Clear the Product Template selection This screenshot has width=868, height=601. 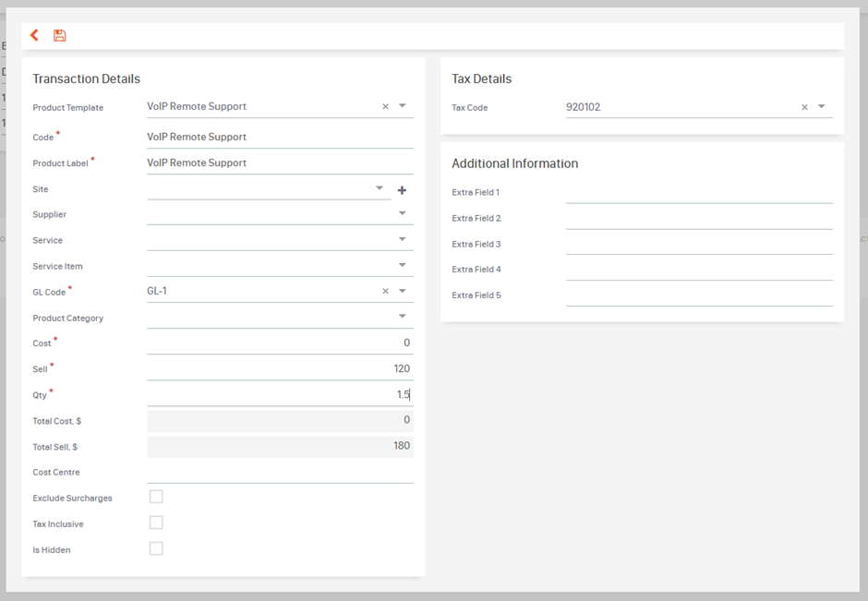tap(385, 106)
